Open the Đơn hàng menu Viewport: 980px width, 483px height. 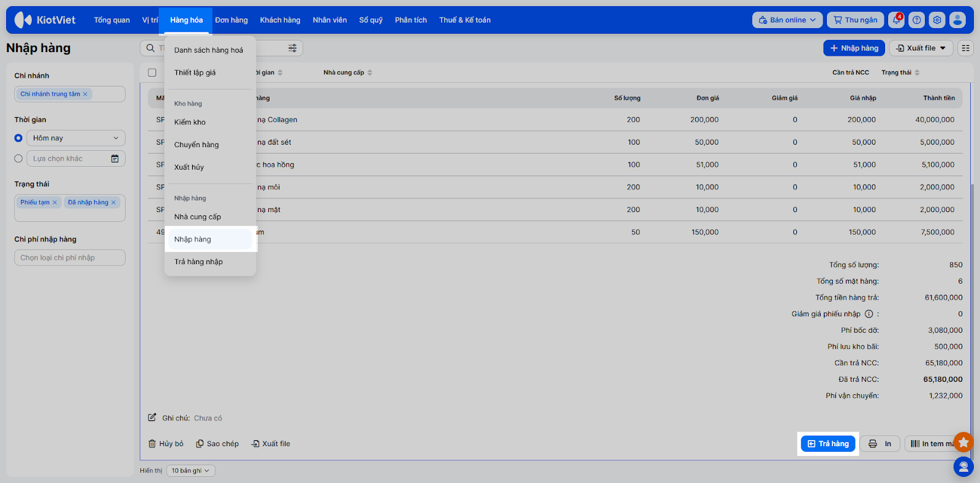[x=231, y=20]
